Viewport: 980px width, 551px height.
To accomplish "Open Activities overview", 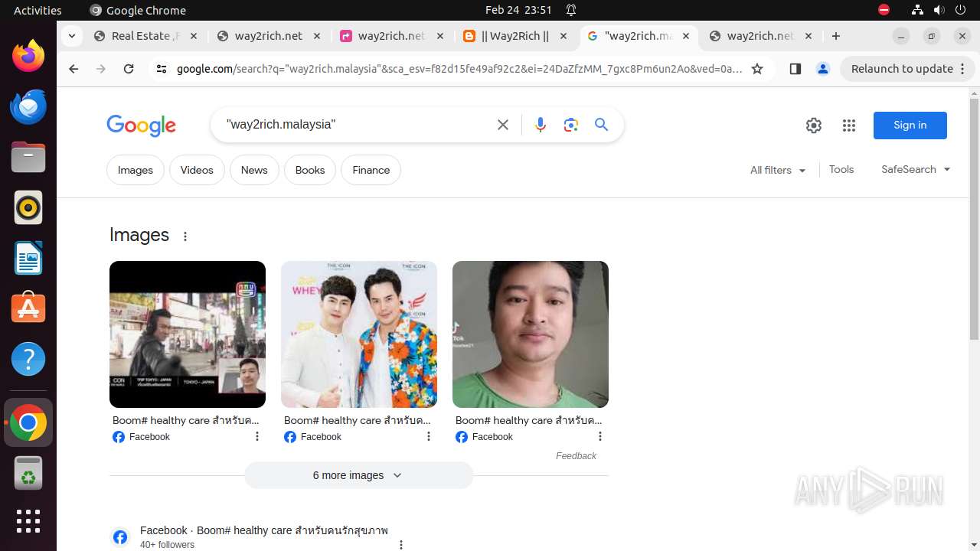I will point(38,10).
